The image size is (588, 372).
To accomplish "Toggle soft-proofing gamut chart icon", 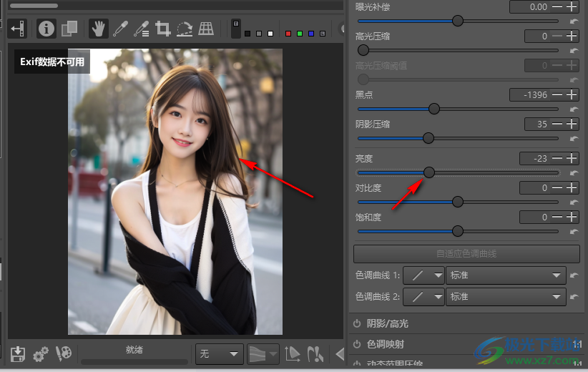I will point(293,353).
